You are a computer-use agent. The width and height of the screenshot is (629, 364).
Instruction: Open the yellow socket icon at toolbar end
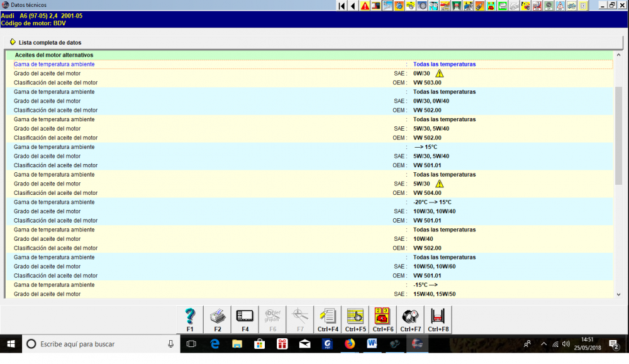(583, 6)
